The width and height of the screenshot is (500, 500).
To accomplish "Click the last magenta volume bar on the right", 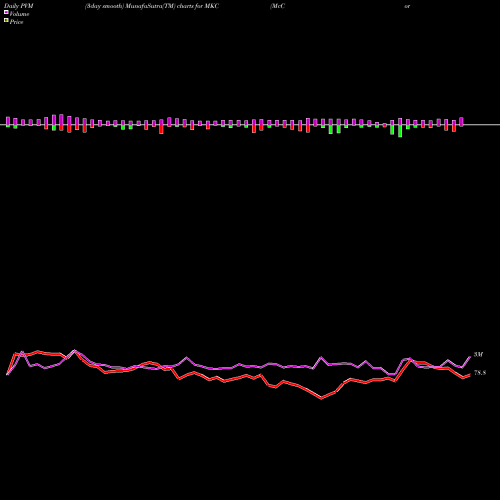I will (462, 122).
